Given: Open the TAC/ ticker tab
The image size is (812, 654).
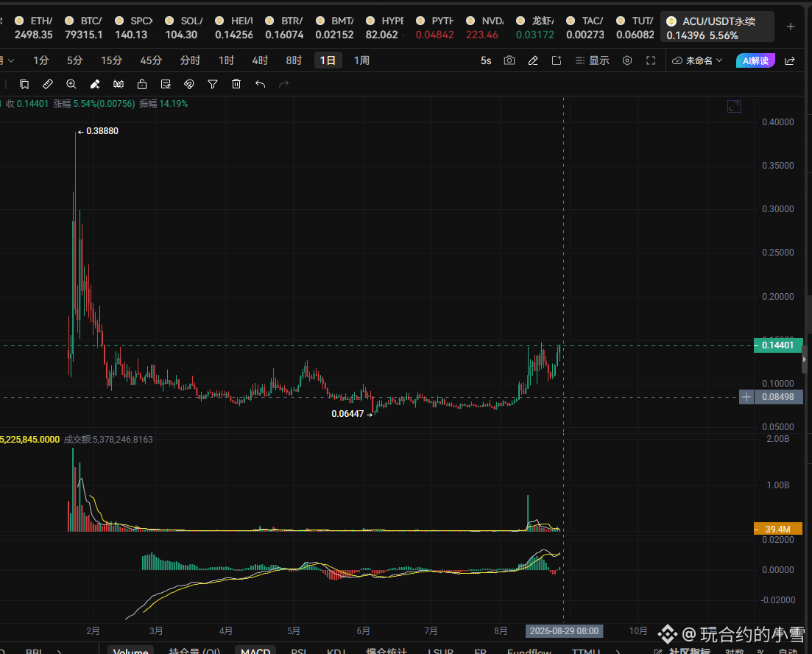Looking at the screenshot, I should (585, 27).
